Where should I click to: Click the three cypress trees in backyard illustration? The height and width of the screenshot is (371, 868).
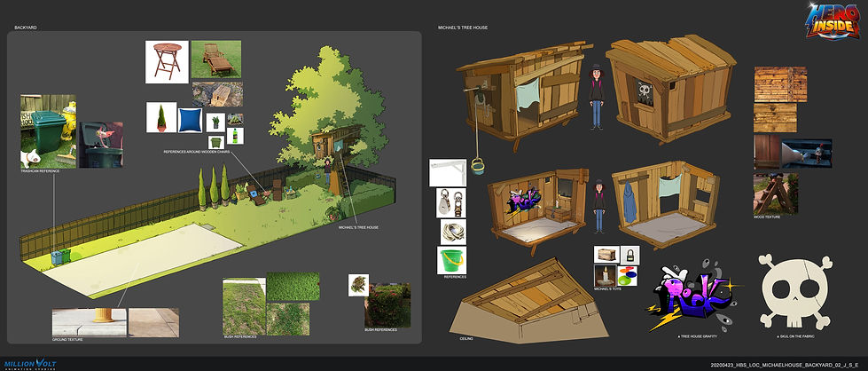(x=214, y=187)
